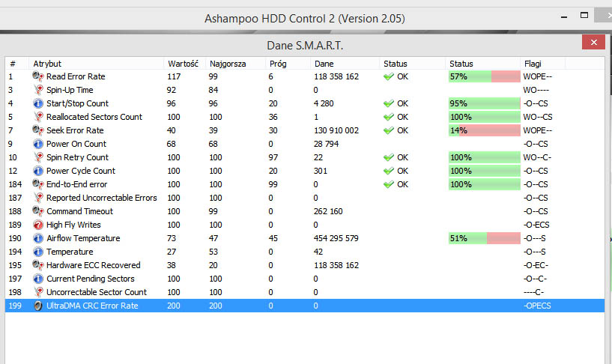Click the -O-ECS flag of High Fly Writes
Viewport: 612px width, 364px height.
tap(536, 225)
